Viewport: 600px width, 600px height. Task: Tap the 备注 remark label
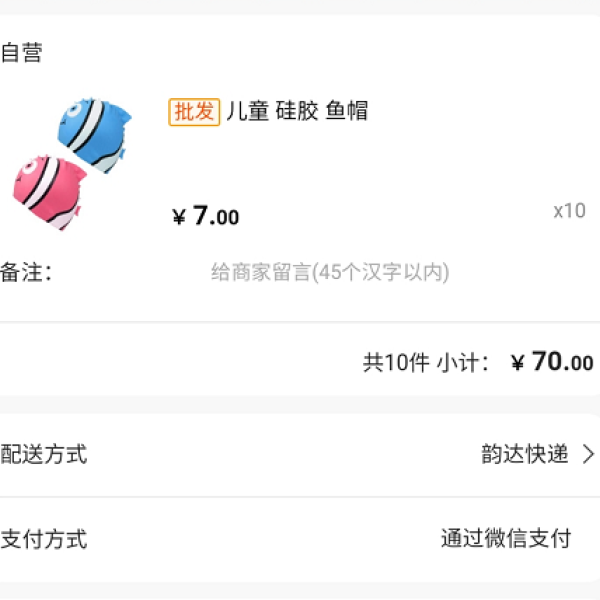(26, 272)
